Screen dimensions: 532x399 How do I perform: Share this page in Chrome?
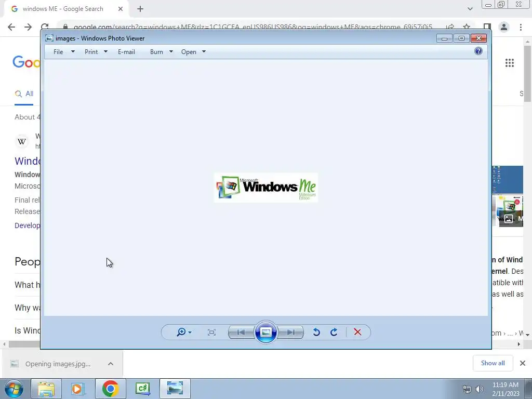point(450,27)
